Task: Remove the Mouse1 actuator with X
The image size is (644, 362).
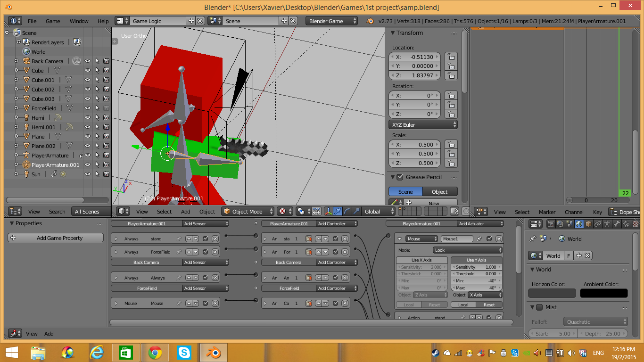Action: click(x=498, y=239)
